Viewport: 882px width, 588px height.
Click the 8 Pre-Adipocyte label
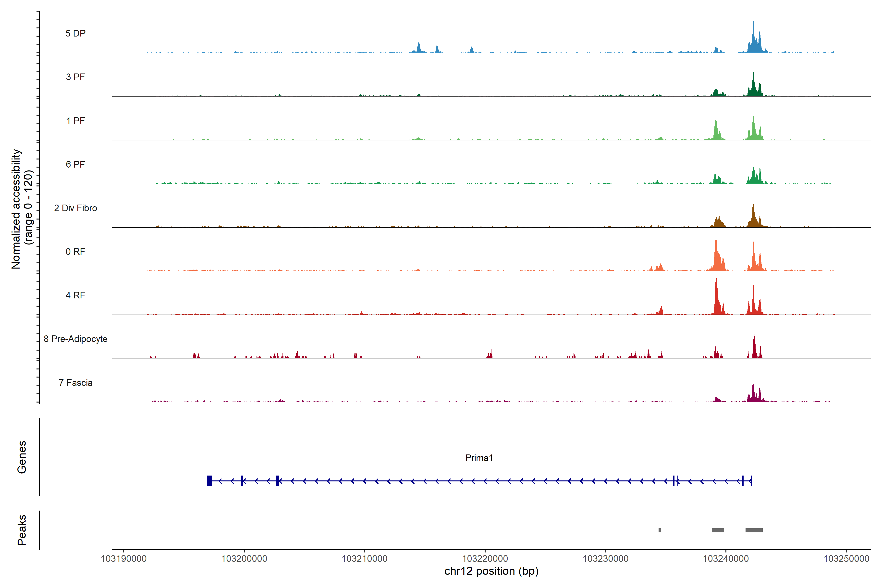(x=75, y=339)
